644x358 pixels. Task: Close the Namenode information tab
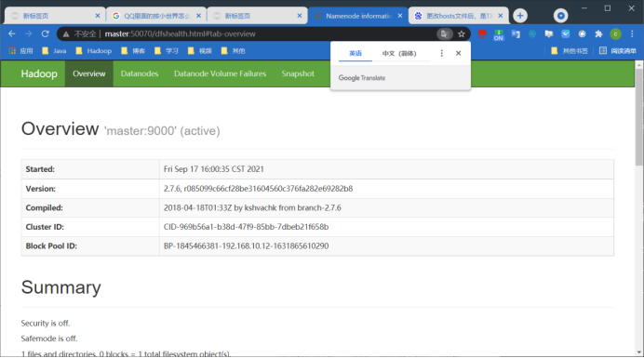point(400,16)
